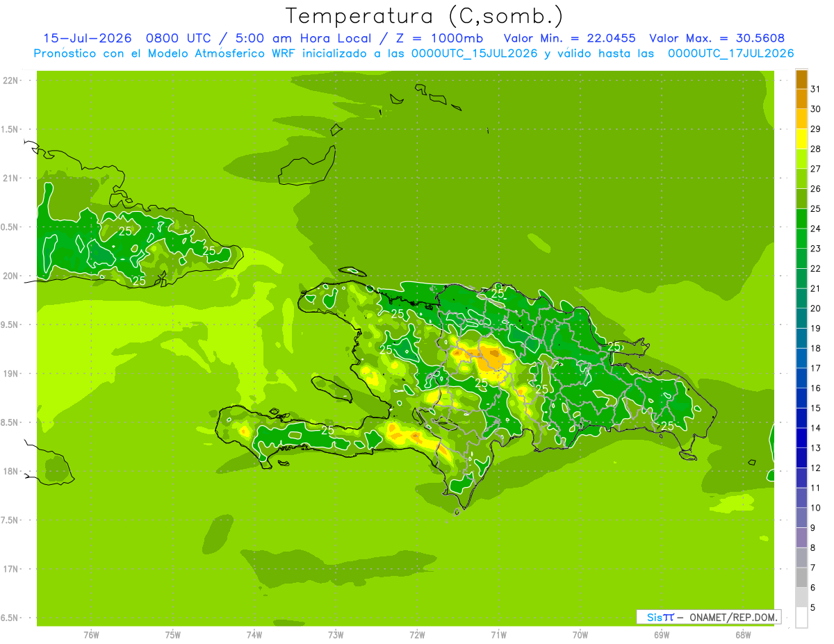834x644 pixels.
Task: Click the "Valor Max. = 30.5608" text
Action: point(717,38)
